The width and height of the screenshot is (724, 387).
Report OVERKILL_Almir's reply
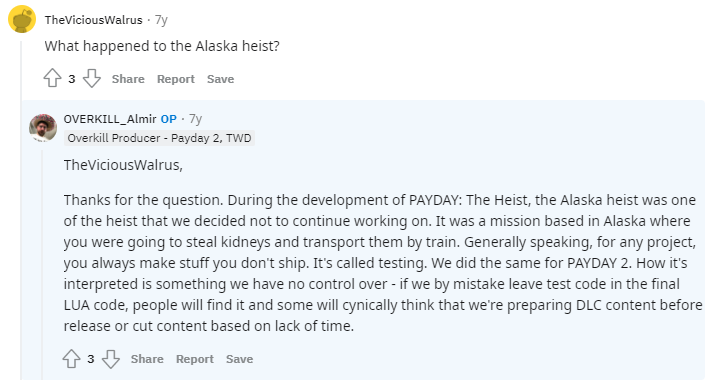click(x=194, y=359)
